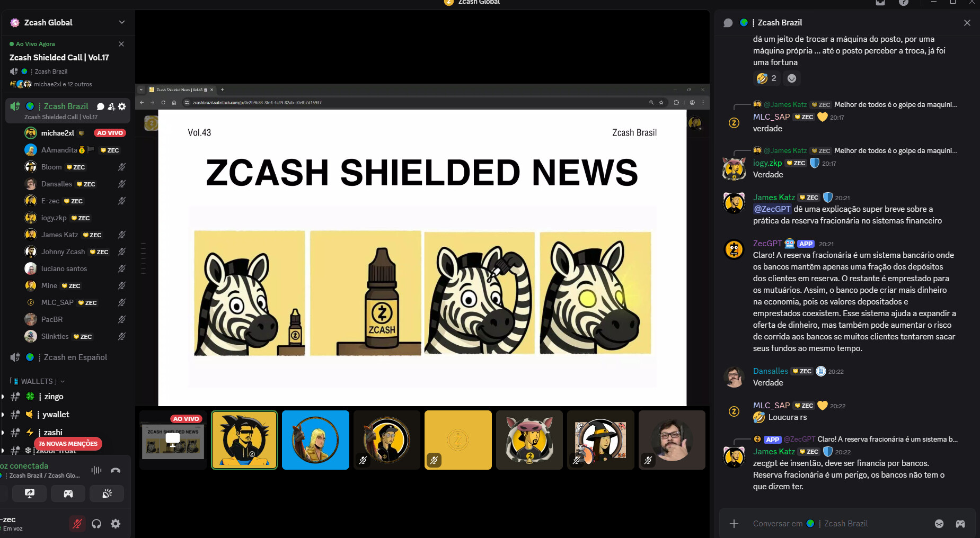The image size is (980, 538).
Task: Open user settings gear in user panel
Action: pos(116,524)
